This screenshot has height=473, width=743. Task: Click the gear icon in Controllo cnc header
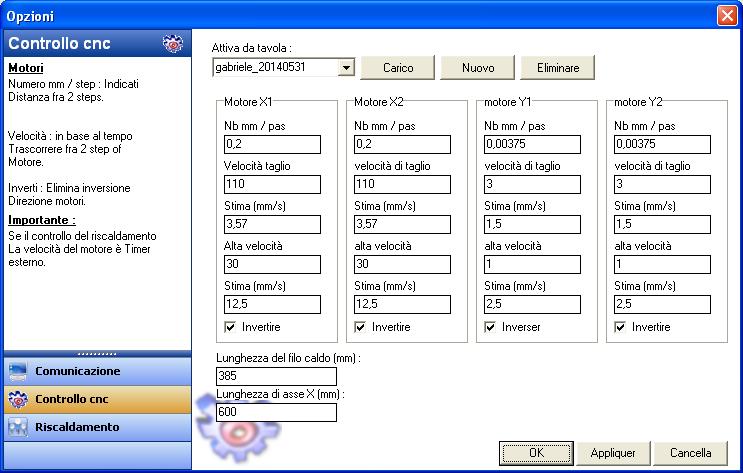pyautogui.click(x=171, y=44)
